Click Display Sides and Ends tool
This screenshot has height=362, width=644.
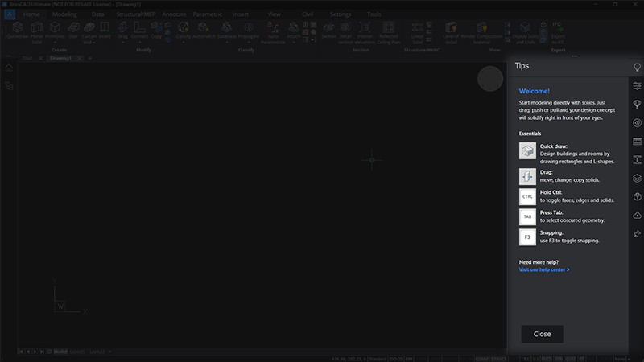[526, 33]
